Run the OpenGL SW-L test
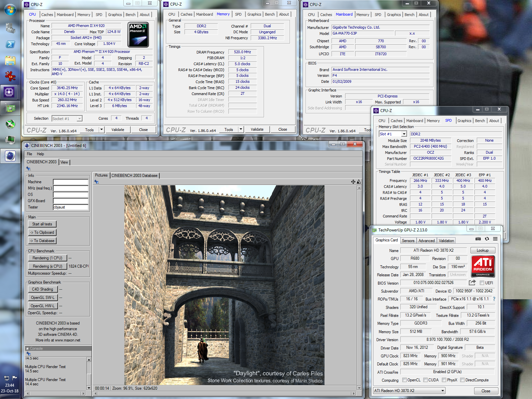Screen dimensions: 532x399 [43, 298]
